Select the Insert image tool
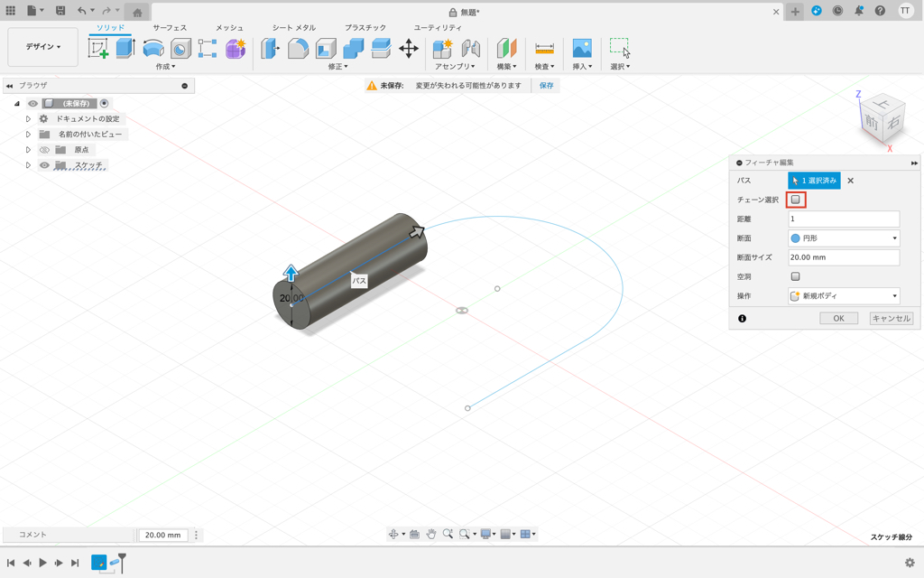 pyautogui.click(x=582, y=49)
